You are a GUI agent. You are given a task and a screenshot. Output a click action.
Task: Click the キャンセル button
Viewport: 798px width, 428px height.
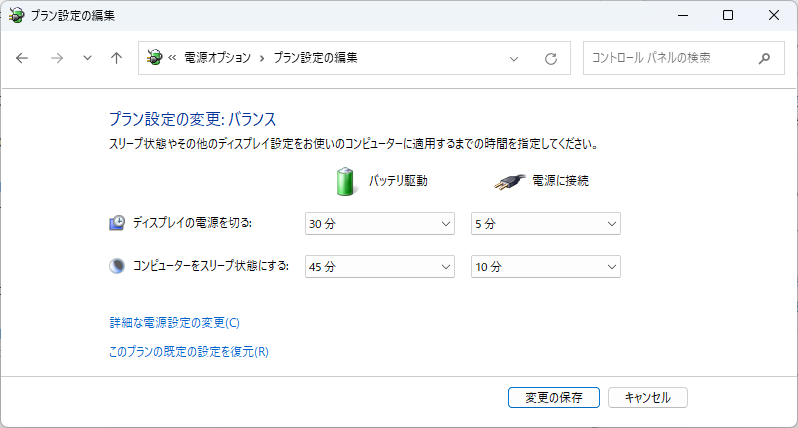tap(648, 397)
